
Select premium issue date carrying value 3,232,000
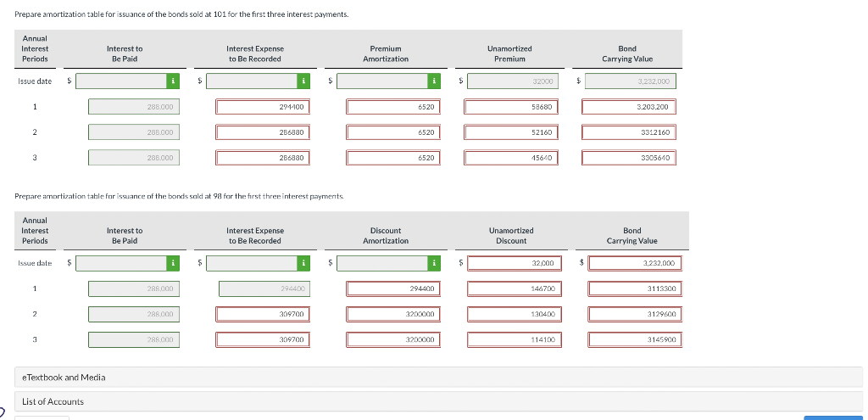(x=631, y=81)
